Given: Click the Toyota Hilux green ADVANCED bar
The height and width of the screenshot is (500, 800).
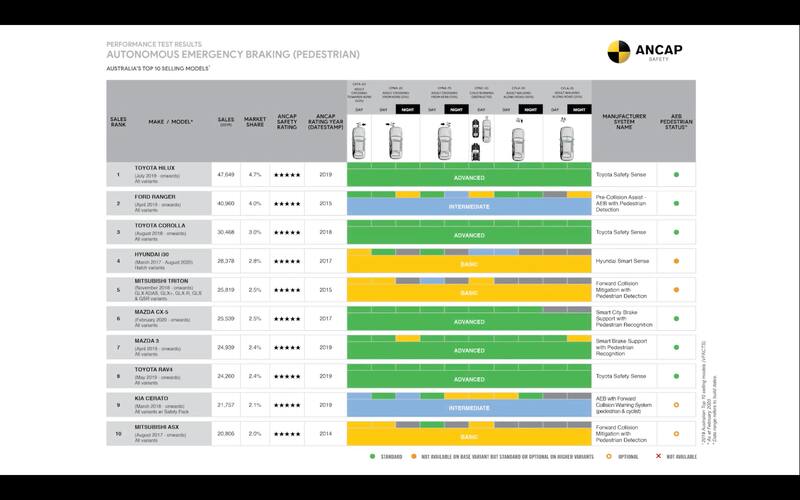Looking at the screenshot, I should click(469, 178).
